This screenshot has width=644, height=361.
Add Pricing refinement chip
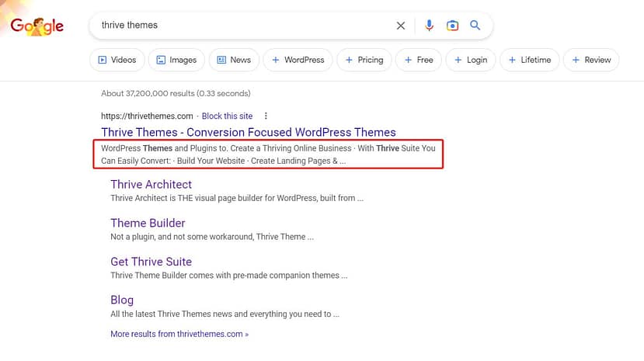coord(364,60)
